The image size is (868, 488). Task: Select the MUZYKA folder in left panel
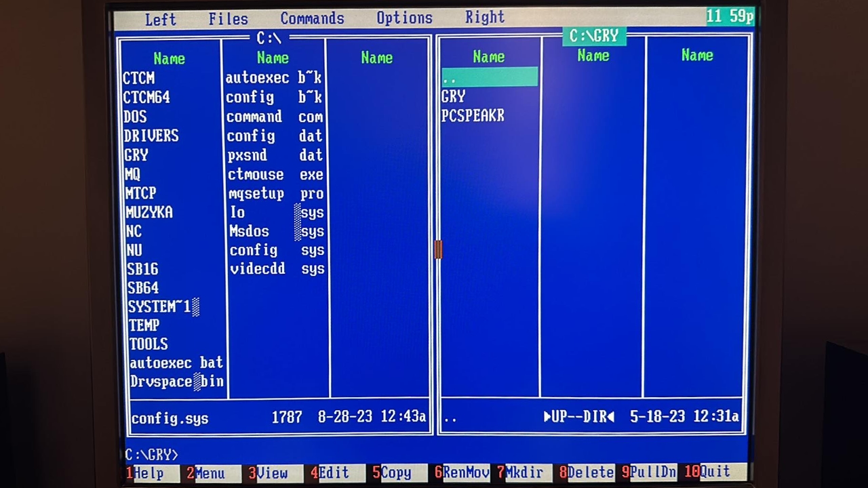(x=149, y=212)
